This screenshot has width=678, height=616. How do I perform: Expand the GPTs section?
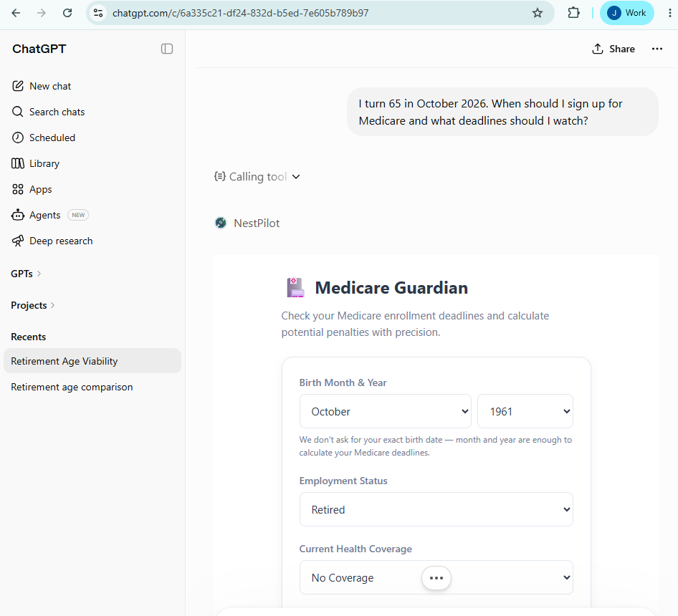(26, 274)
